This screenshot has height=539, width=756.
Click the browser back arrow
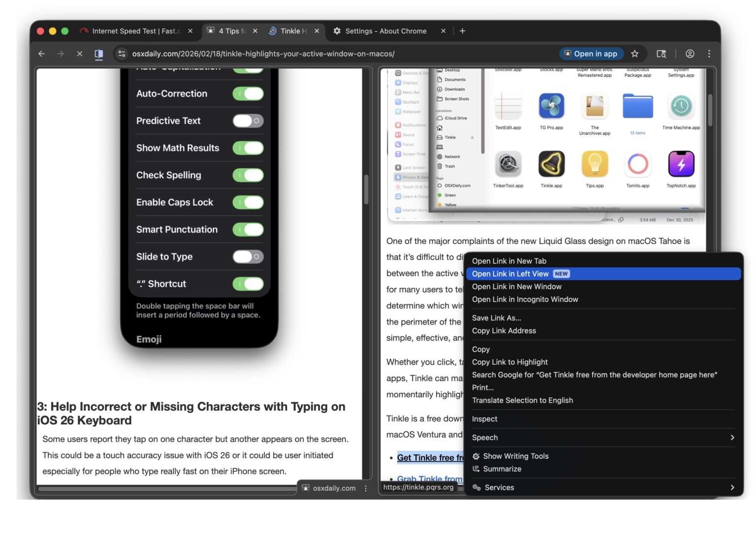[x=41, y=54]
